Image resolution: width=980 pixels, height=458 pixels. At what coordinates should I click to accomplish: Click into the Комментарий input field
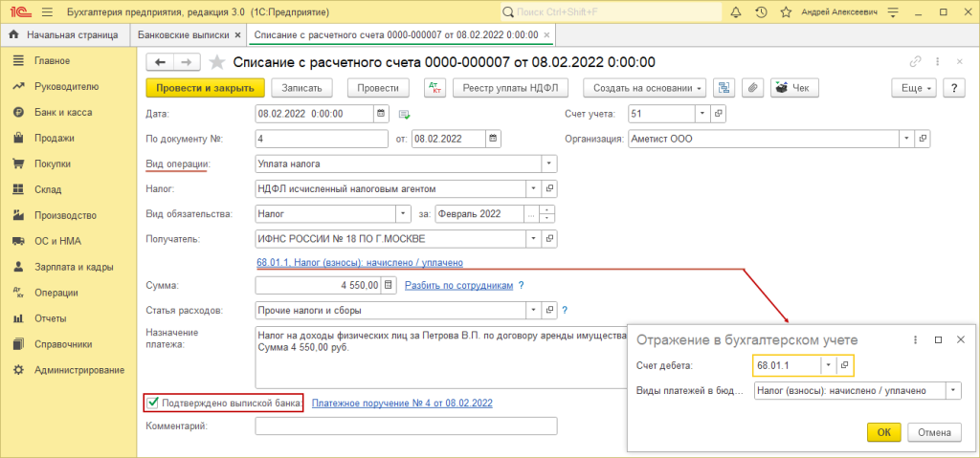click(x=406, y=426)
